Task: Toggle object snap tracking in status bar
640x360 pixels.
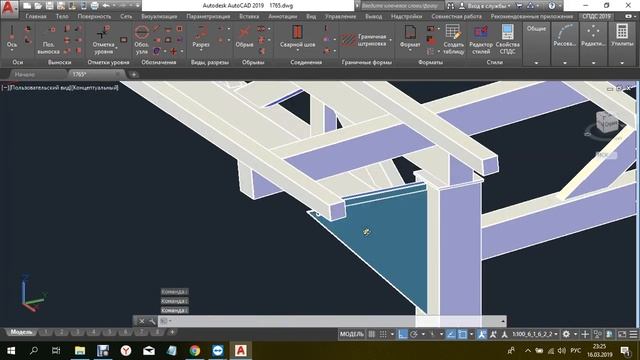Action: coord(451,334)
